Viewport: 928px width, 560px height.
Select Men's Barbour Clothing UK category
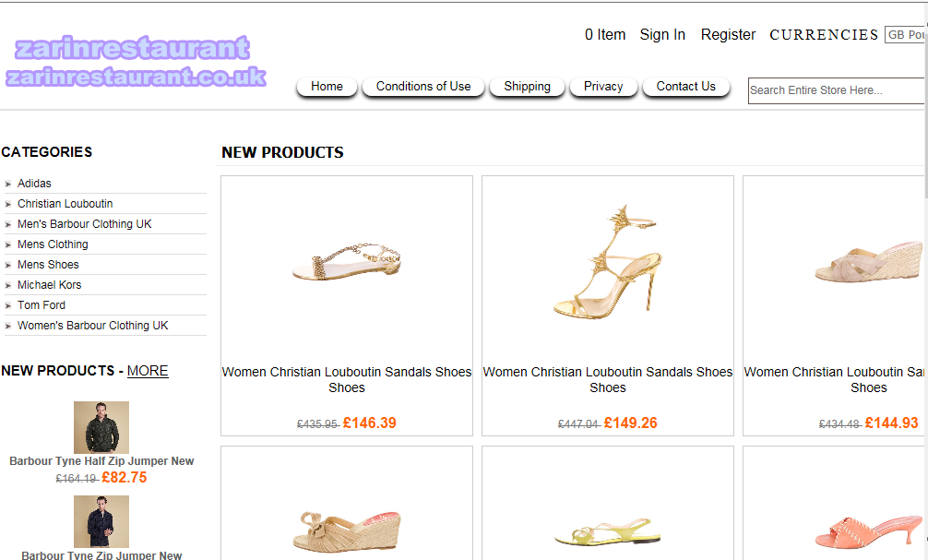click(85, 224)
